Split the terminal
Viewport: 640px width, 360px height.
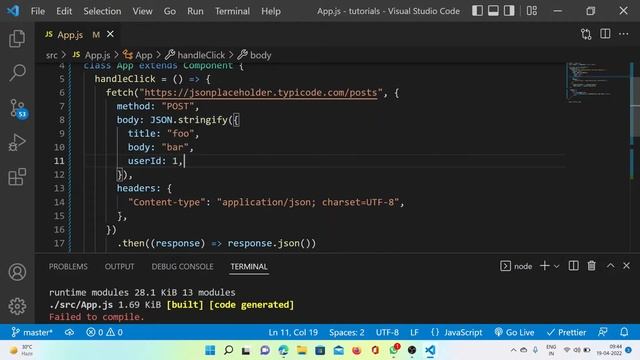(x=573, y=266)
